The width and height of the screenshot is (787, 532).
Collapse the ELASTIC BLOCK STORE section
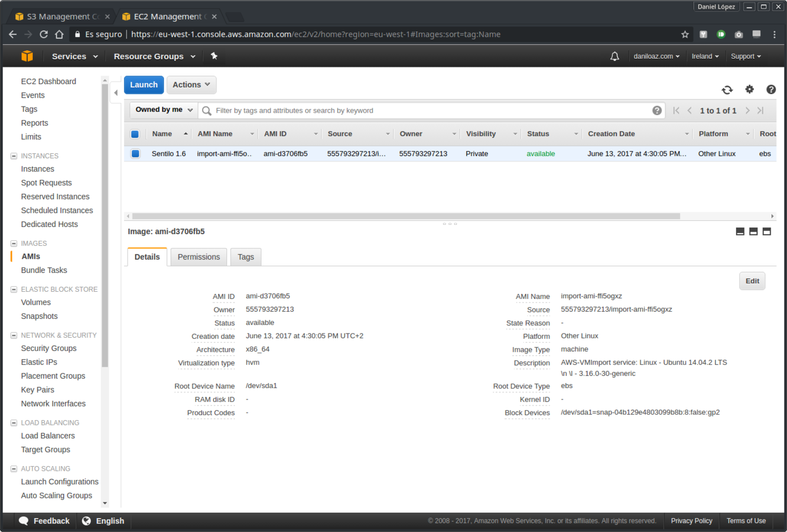pyautogui.click(x=14, y=289)
